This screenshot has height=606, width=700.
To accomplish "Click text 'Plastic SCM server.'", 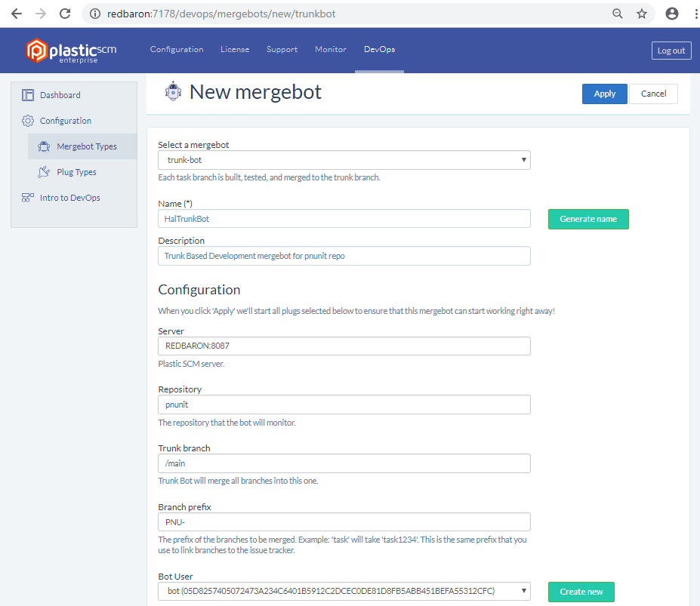I will [191, 364].
